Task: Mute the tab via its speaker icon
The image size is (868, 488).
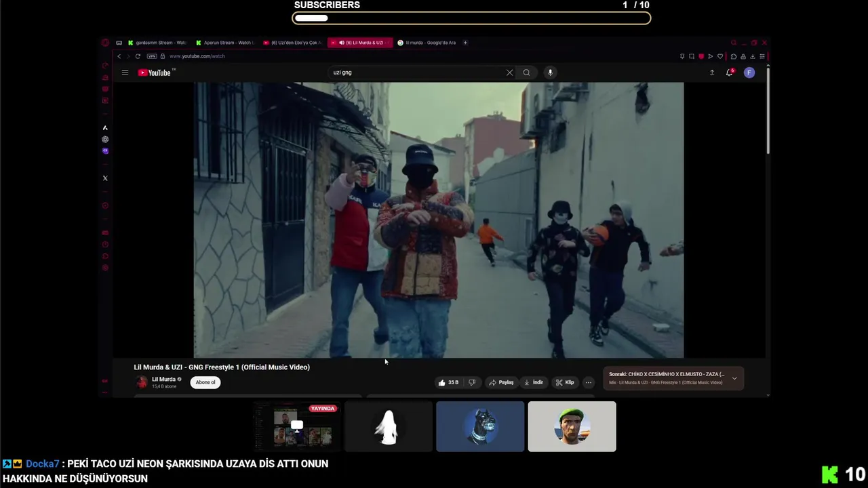Action: (341, 43)
